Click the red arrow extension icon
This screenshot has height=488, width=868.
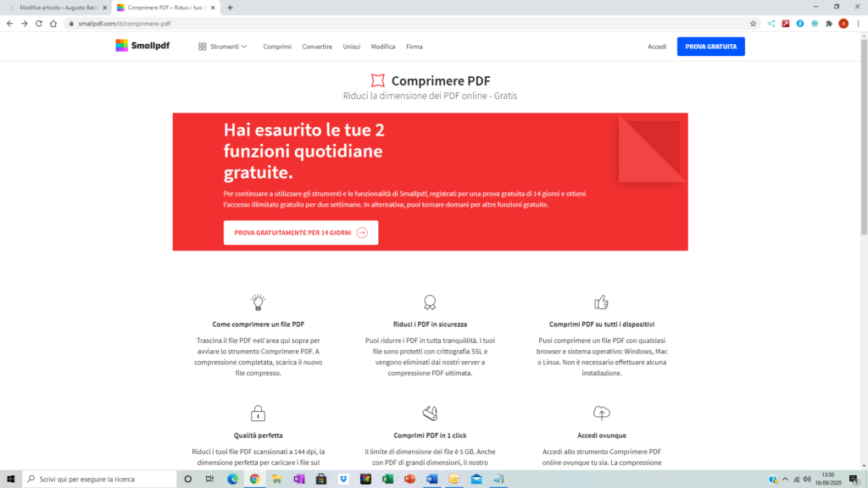click(786, 24)
